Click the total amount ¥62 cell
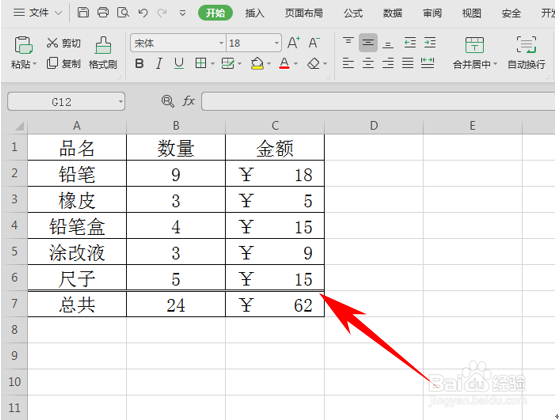The height and width of the screenshot is (420, 559). pos(275,304)
